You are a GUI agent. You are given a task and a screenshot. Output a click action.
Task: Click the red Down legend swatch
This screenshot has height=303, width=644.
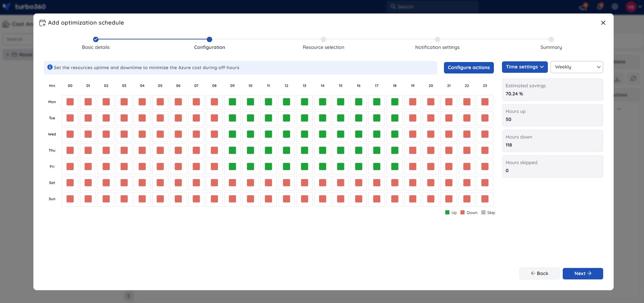point(463,212)
